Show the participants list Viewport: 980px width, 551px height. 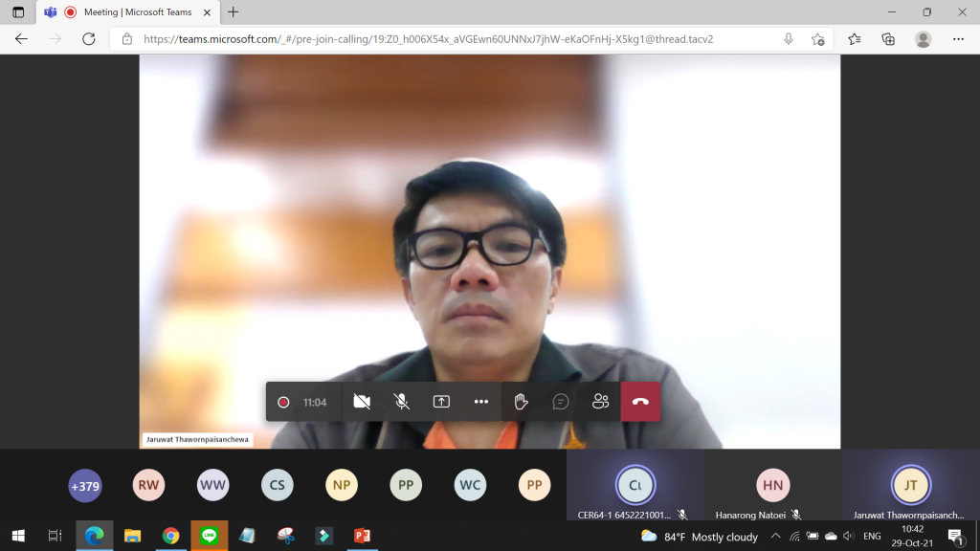click(600, 402)
